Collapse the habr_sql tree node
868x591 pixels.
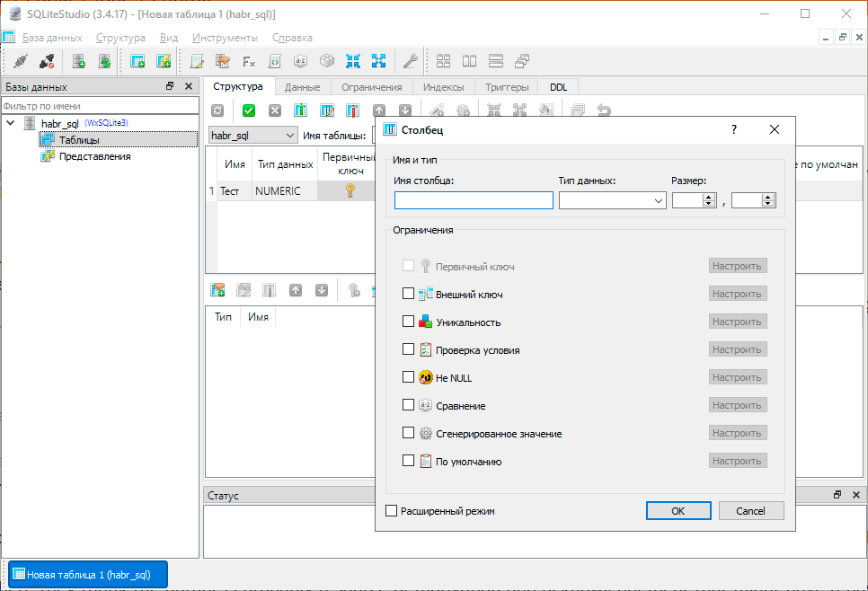pos(11,123)
